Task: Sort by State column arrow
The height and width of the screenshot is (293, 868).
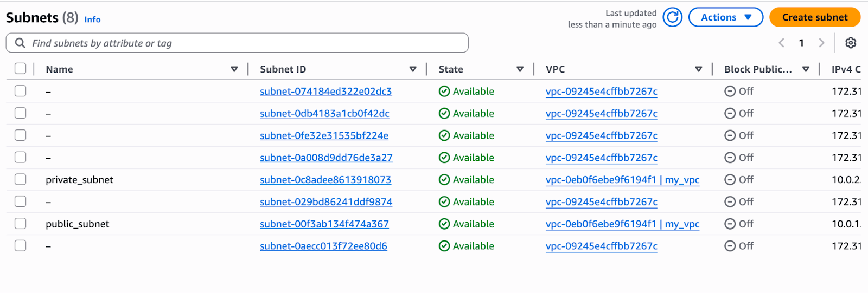Action: pyautogui.click(x=520, y=69)
